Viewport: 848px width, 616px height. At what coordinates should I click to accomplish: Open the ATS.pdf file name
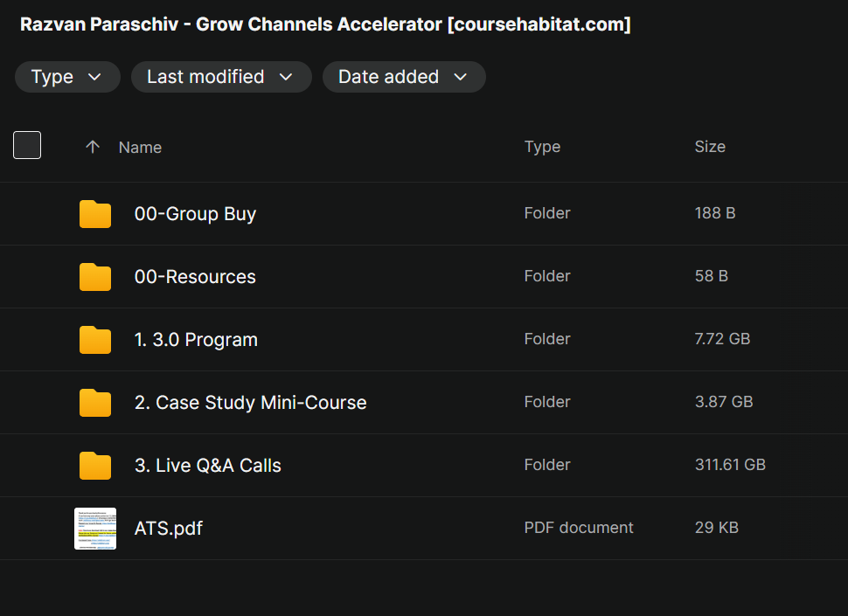point(169,529)
